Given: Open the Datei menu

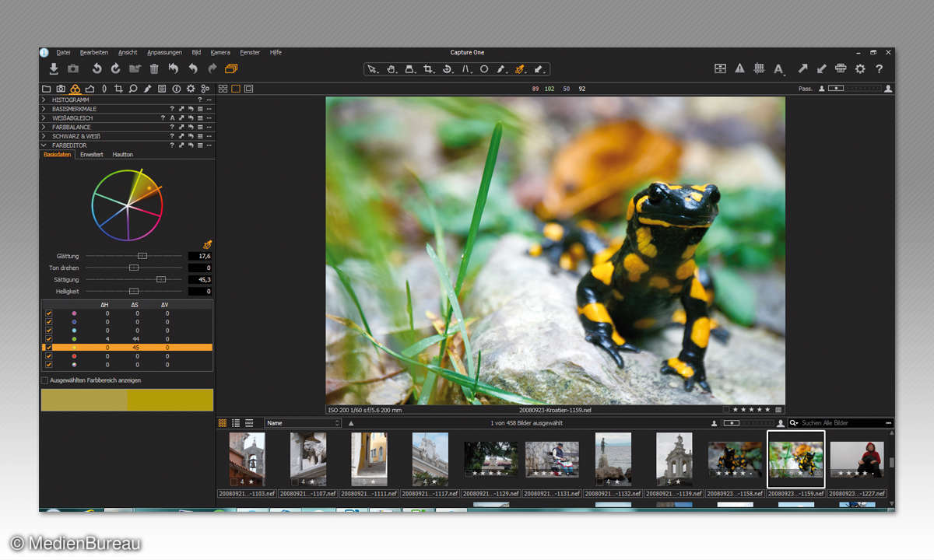Looking at the screenshot, I should 63,52.
